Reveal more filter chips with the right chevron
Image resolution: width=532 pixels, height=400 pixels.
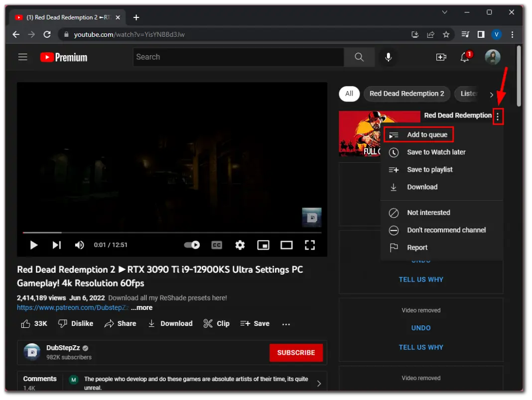[491, 95]
